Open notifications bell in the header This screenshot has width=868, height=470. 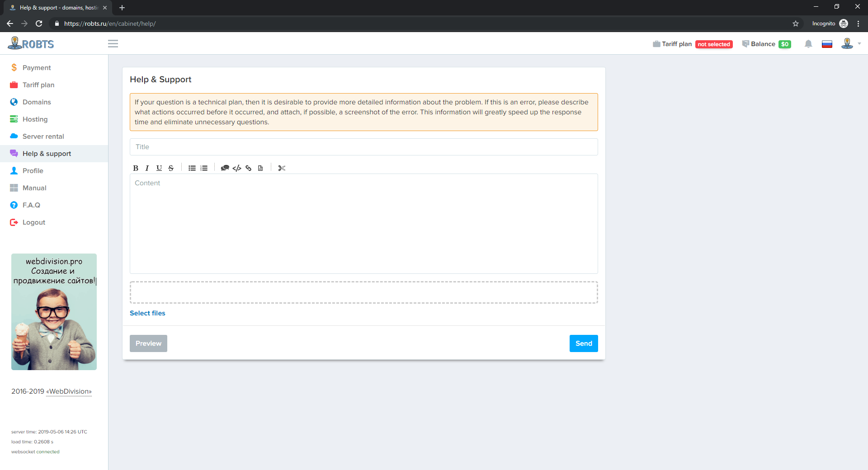point(808,44)
